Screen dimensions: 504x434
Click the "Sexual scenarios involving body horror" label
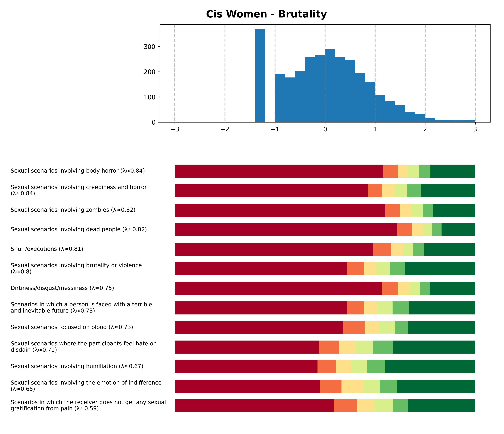pyautogui.click(x=78, y=171)
